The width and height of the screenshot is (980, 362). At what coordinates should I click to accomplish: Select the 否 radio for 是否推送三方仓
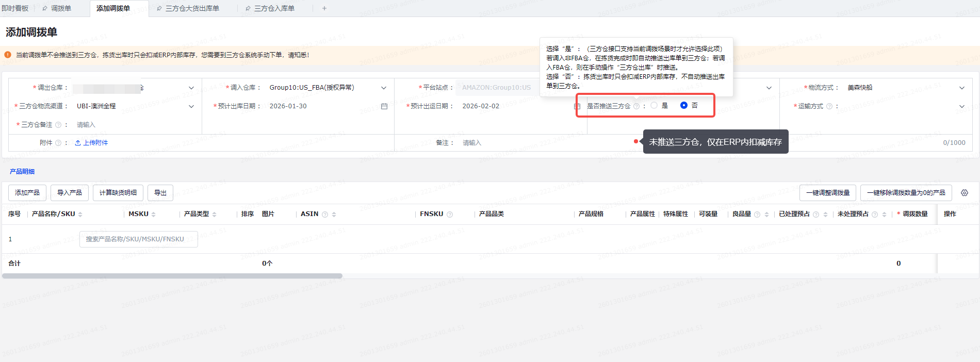click(684, 105)
